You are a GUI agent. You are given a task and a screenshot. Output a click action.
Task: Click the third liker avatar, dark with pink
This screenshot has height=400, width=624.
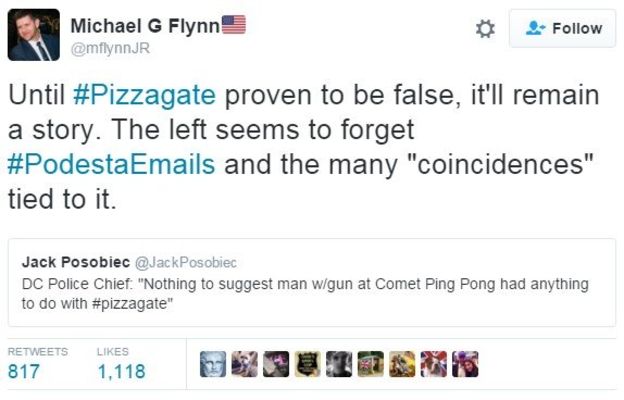tap(274, 365)
